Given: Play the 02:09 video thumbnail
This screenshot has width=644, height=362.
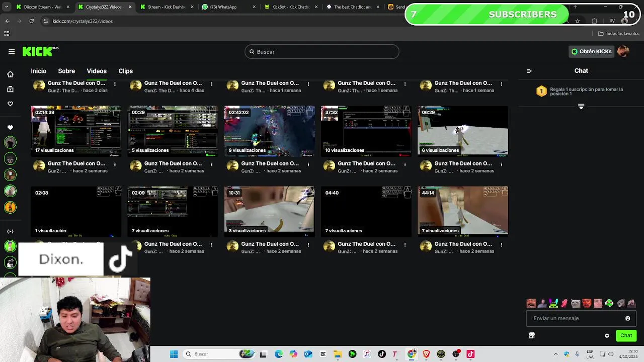Looking at the screenshot, I should click(x=173, y=211).
